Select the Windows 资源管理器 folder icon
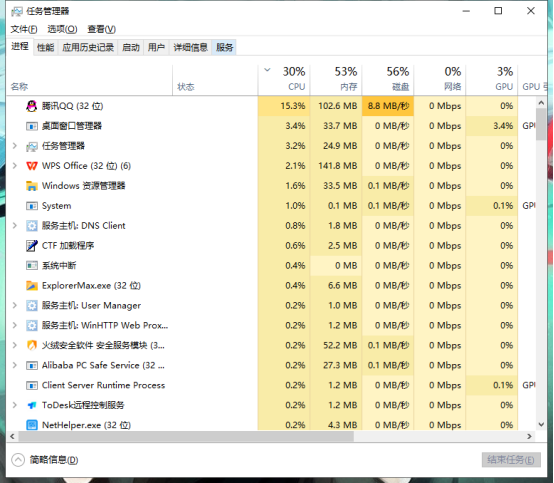Screen dimensions: 554x483 tap(32, 186)
